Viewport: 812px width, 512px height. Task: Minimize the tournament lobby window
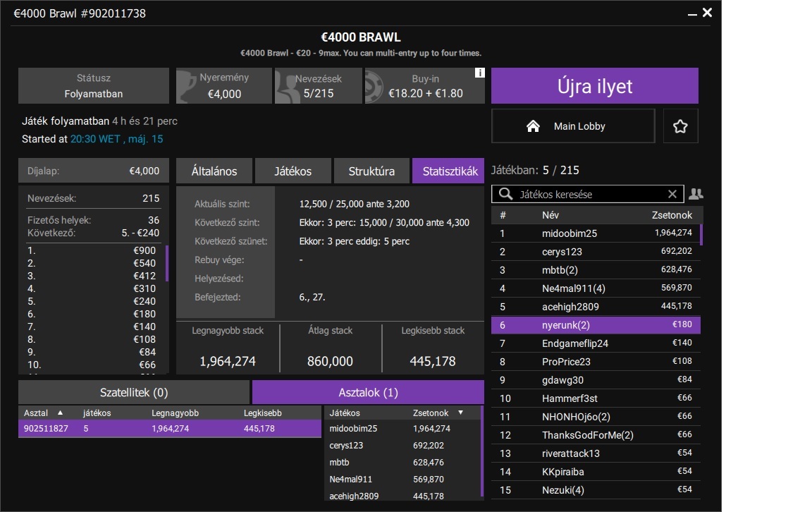pos(692,14)
